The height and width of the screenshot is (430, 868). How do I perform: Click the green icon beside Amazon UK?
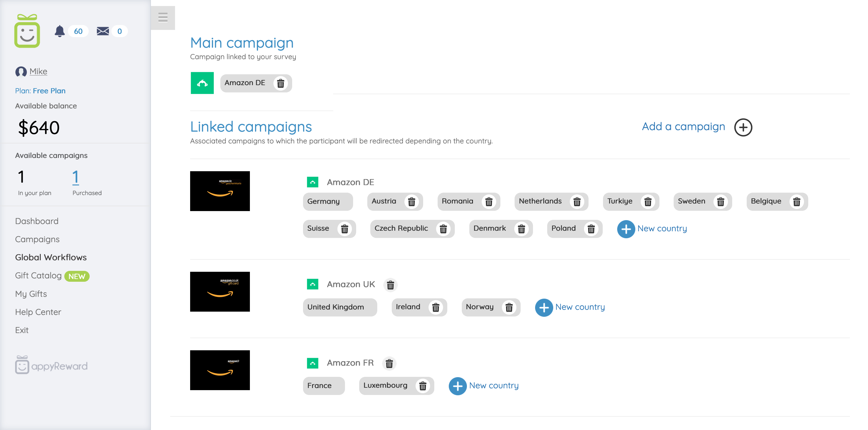point(313,284)
